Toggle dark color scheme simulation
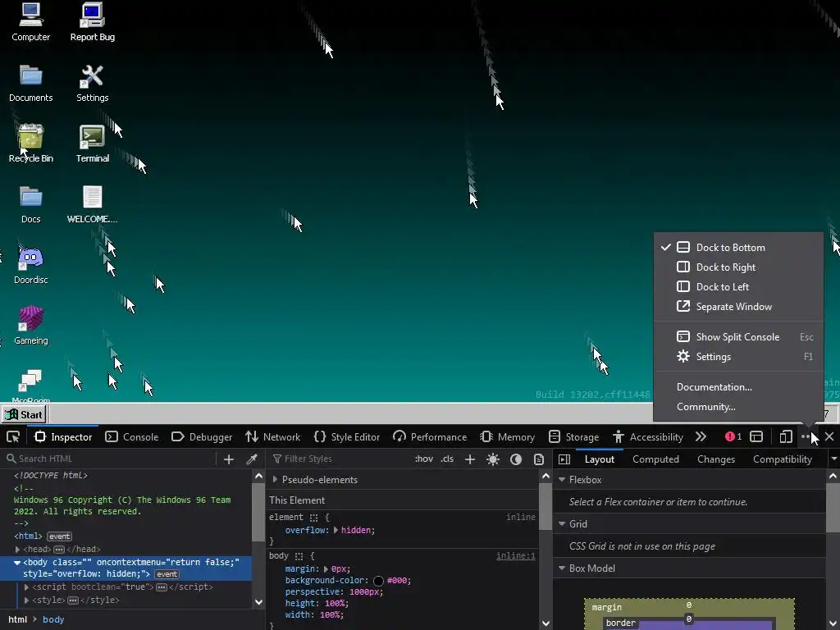Viewport: 840px width, 630px height. 516,459
